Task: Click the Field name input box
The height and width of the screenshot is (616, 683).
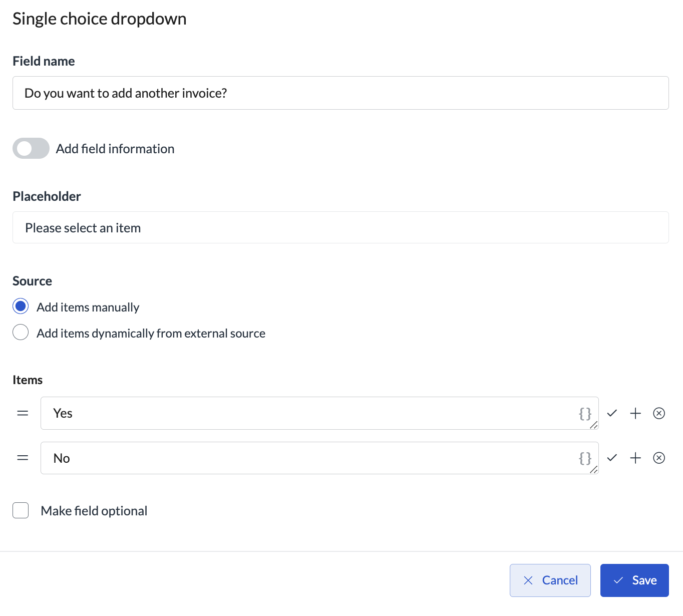Action: click(340, 93)
